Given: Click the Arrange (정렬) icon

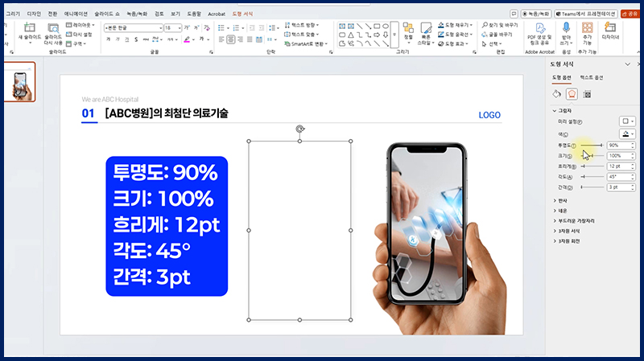Looking at the screenshot, I should 408,28.
